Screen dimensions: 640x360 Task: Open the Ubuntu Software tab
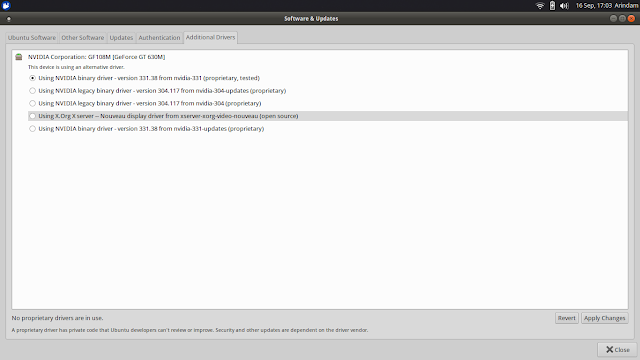pos(32,38)
